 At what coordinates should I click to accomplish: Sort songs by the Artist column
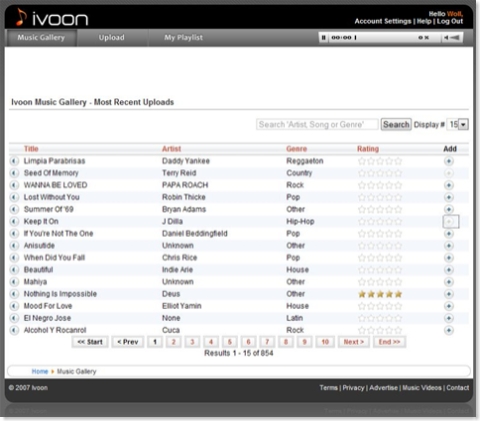click(171, 149)
